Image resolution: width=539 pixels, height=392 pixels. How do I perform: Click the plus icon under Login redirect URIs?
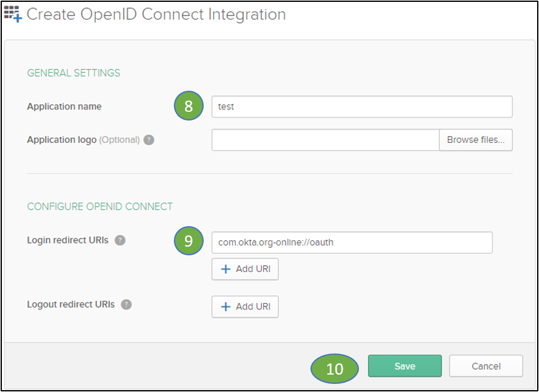point(225,269)
